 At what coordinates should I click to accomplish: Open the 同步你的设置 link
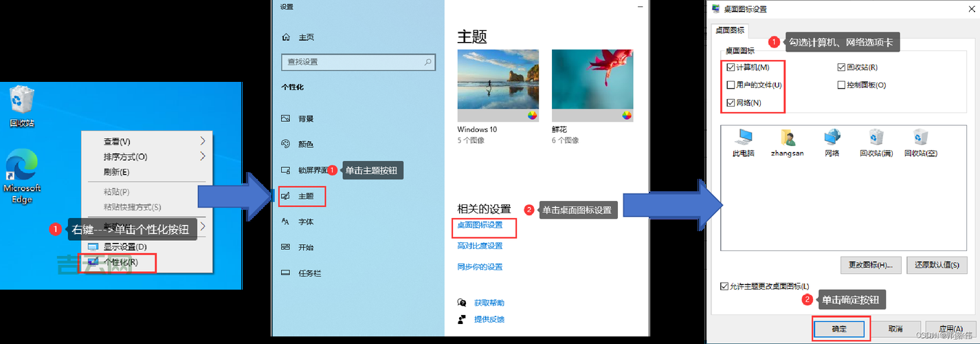pos(480,267)
